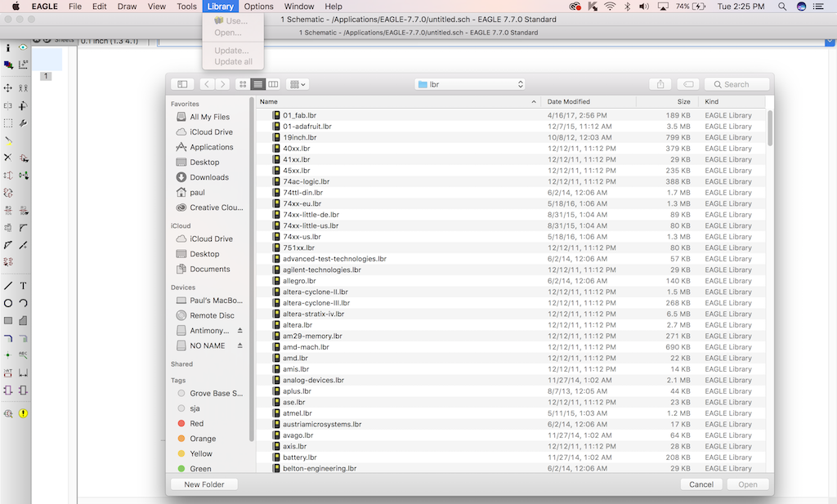Choose Use... in Library menu
Image resolution: width=837 pixels, height=504 pixels.
click(x=233, y=20)
